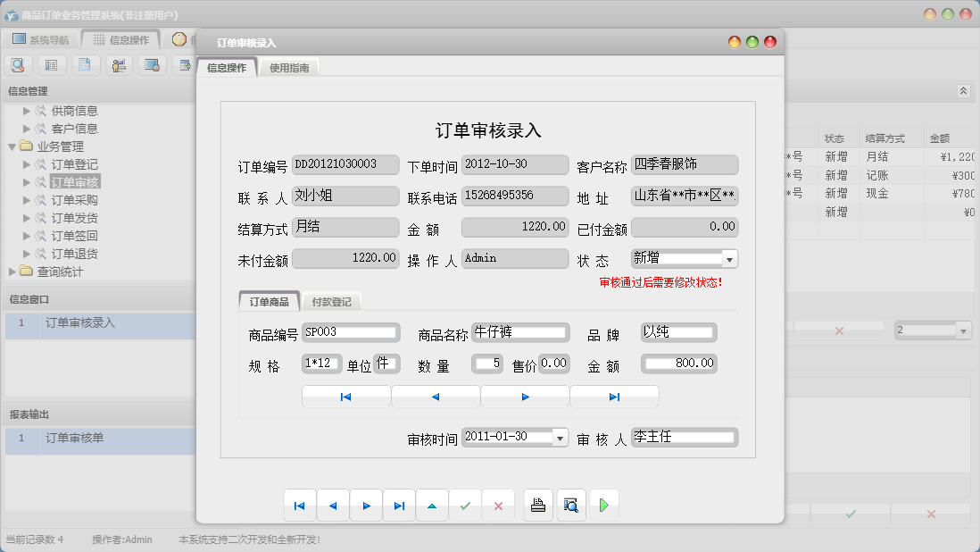This screenshot has height=552, width=980.
Task: Open the 状态 dropdown showing 新增
Action: pyautogui.click(x=731, y=258)
